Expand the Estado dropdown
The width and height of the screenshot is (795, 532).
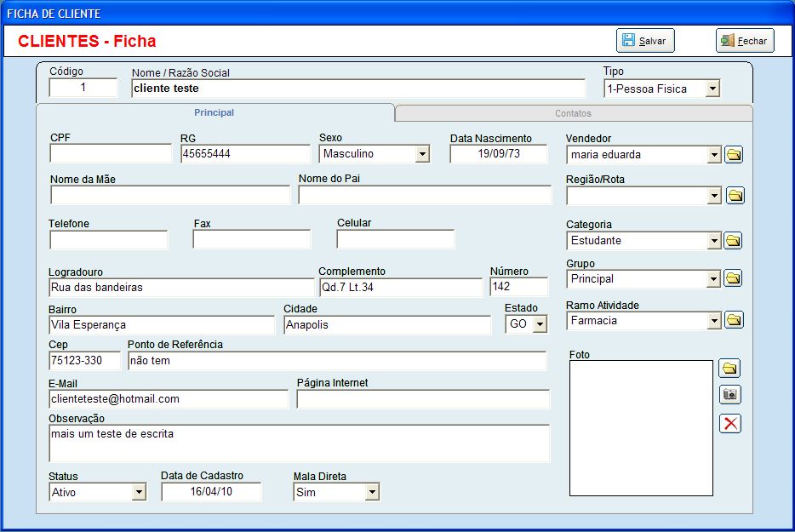(x=539, y=324)
